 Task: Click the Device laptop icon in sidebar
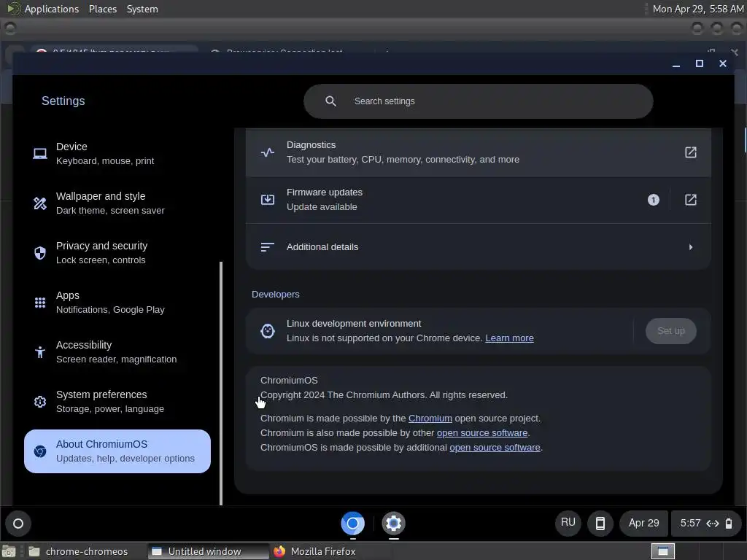[40, 154]
